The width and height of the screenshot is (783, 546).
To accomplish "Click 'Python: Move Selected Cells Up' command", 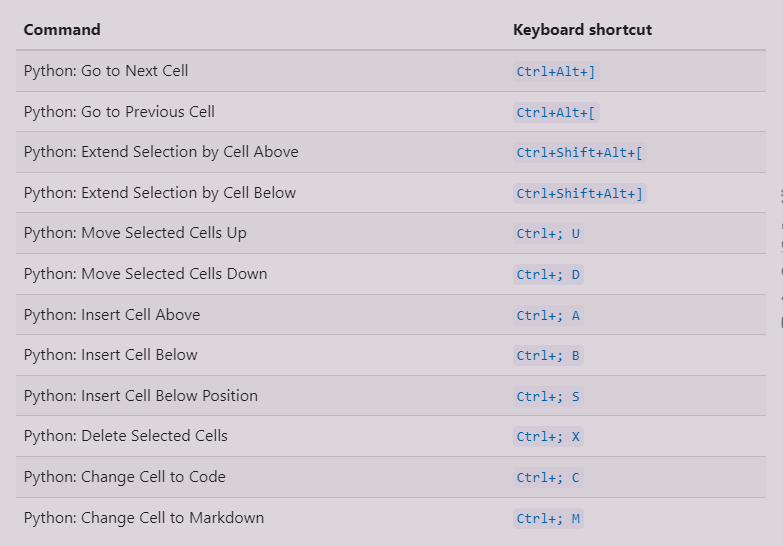I will click(x=135, y=233).
